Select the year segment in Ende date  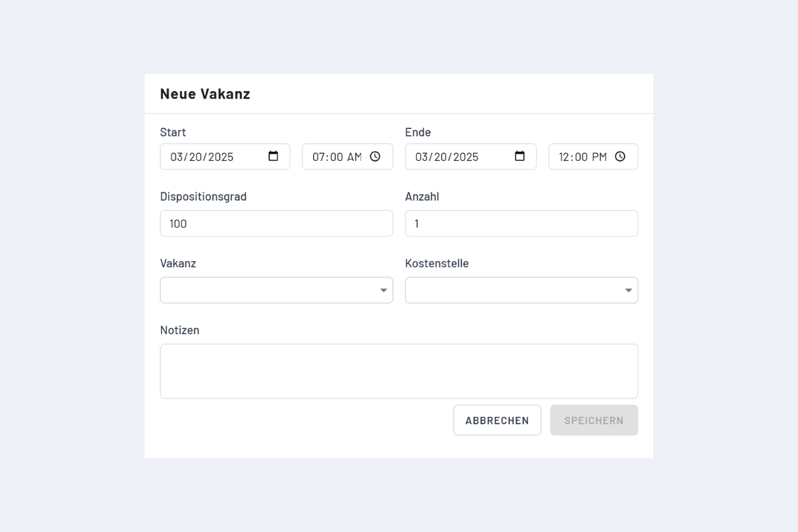click(x=465, y=157)
